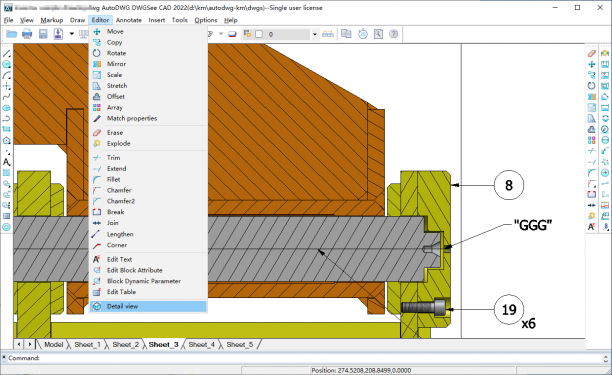Viewport: 612px width, 375px height.
Task: Switch to the Sheet_1 tab
Action: [x=87, y=345]
